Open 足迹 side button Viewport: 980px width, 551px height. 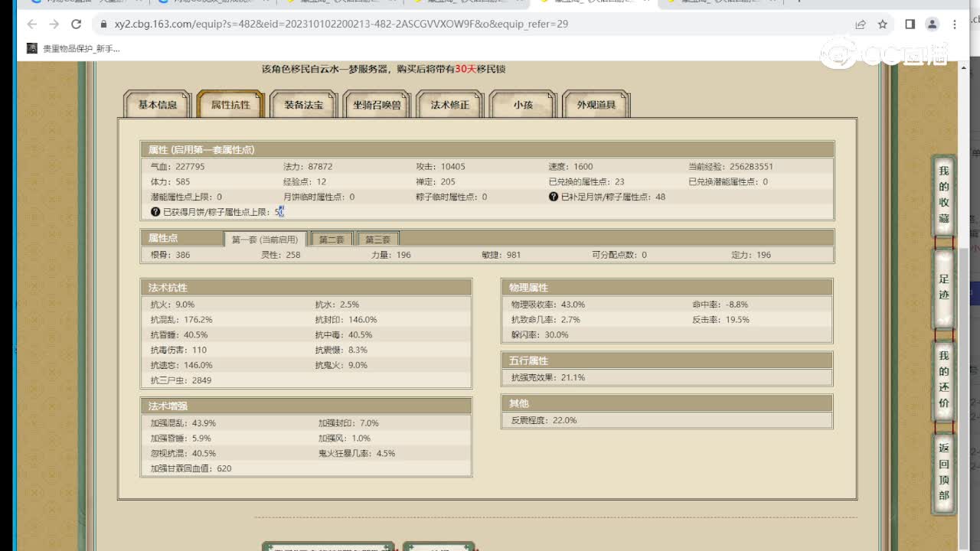point(944,287)
